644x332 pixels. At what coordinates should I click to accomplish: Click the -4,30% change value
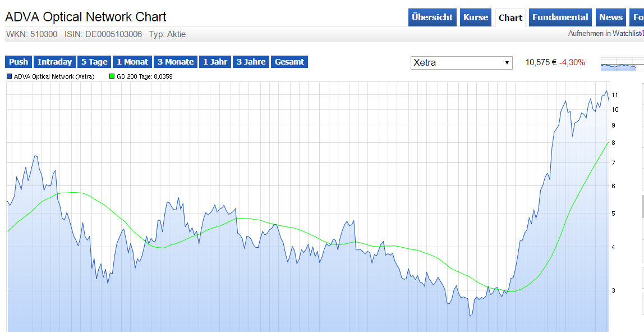tap(572, 62)
